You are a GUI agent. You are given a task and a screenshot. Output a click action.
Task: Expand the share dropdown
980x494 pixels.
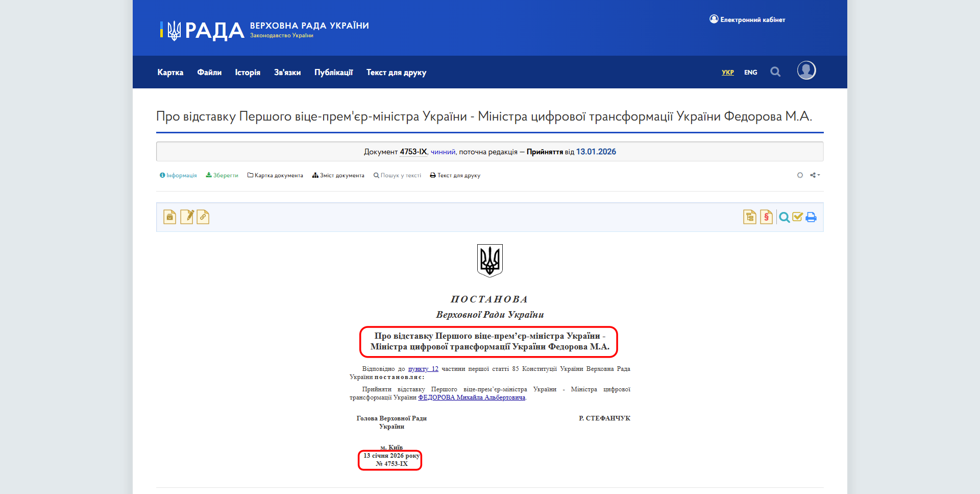point(815,175)
